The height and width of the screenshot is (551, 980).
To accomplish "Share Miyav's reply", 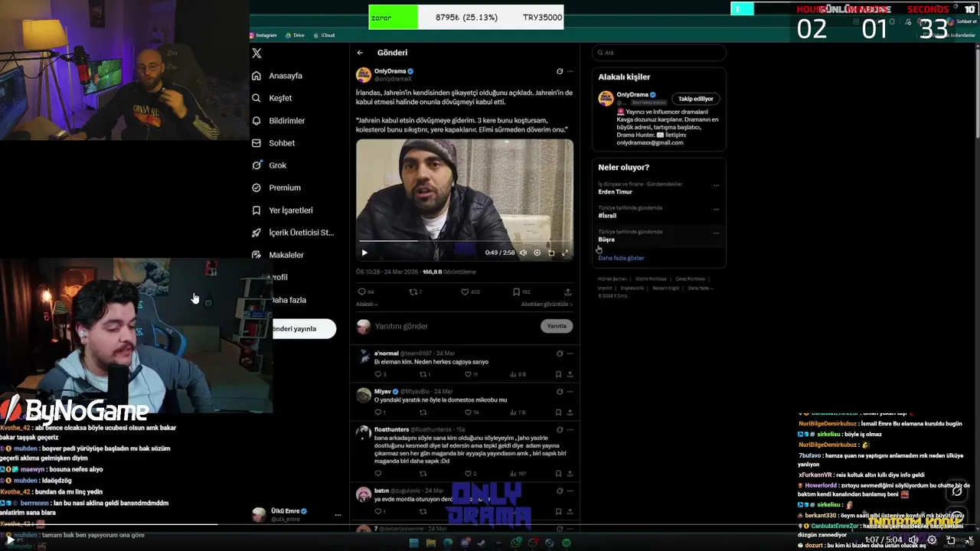I will [570, 412].
